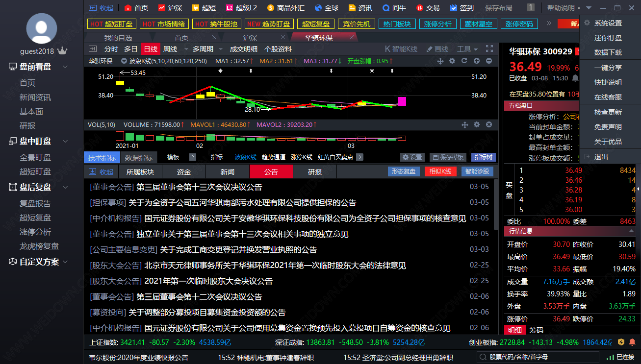This screenshot has width=641, height=364.
Task: Expand the chart to fullscreen
Action: click(x=489, y=49)
